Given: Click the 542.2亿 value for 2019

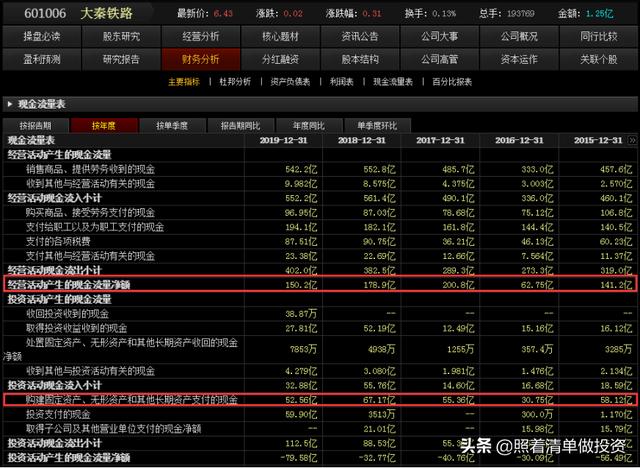Looking at the screenshot, I should tap(301, 170).
